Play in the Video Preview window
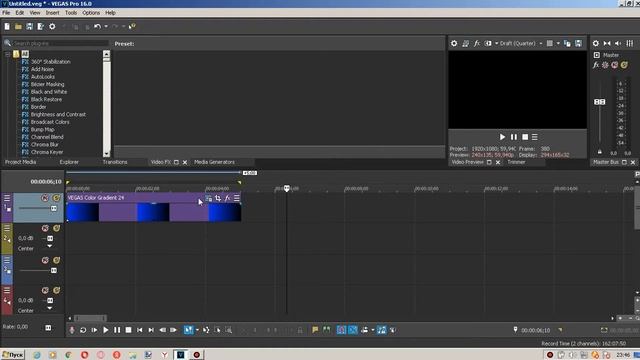 coord(502,137)
